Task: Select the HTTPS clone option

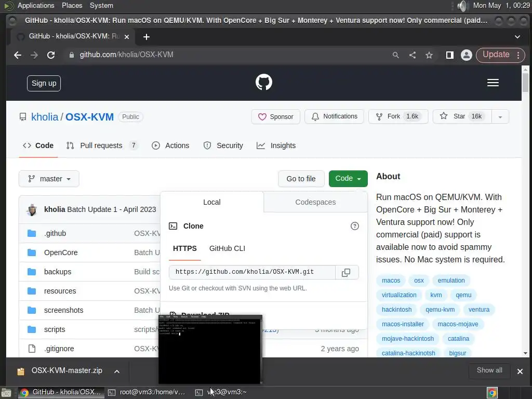Action: tap(185, 249)
